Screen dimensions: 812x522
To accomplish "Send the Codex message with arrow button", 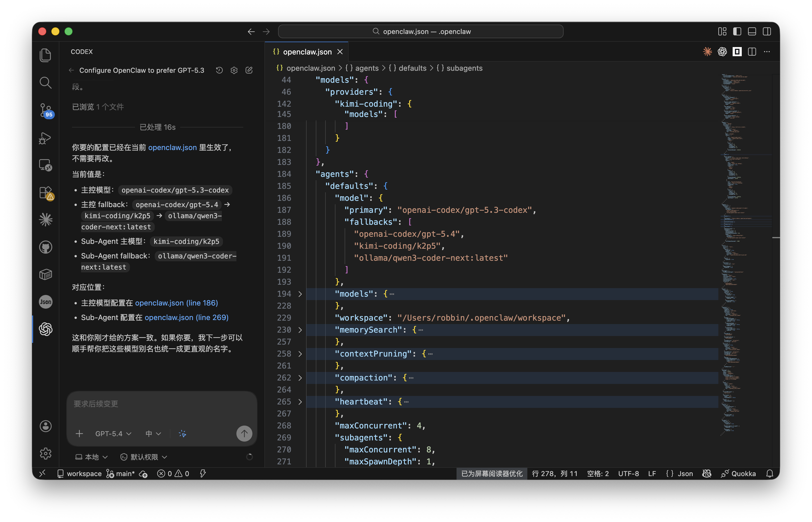I will [244, 434].
